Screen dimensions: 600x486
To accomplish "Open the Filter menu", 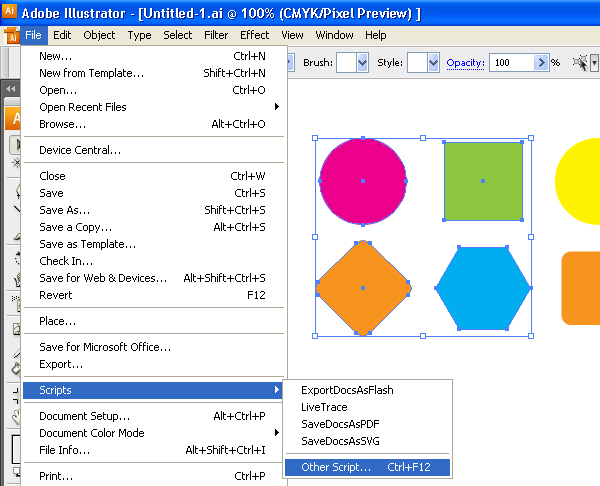I will [x=216, y=35].
